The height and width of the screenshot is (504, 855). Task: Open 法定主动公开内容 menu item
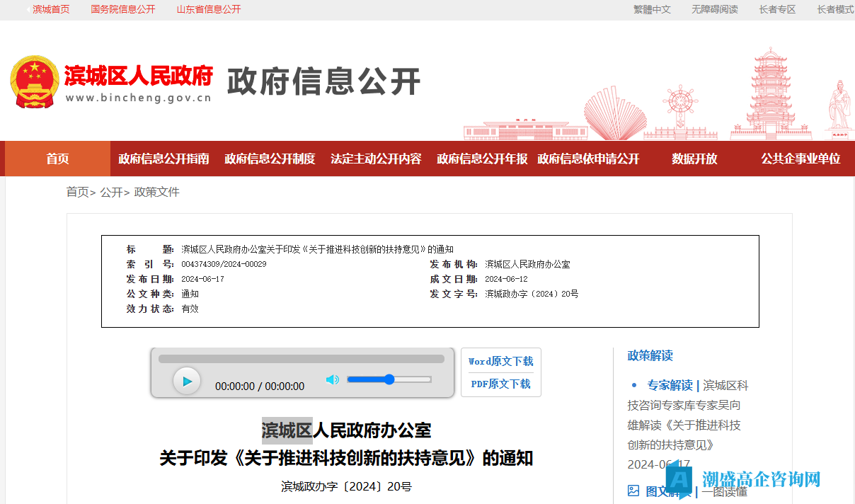click(x=376, y=159)
